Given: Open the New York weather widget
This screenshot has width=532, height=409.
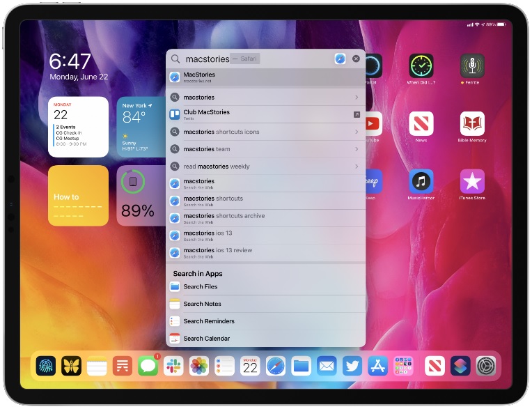Looking at the screenshot, I should click(141, 127).
